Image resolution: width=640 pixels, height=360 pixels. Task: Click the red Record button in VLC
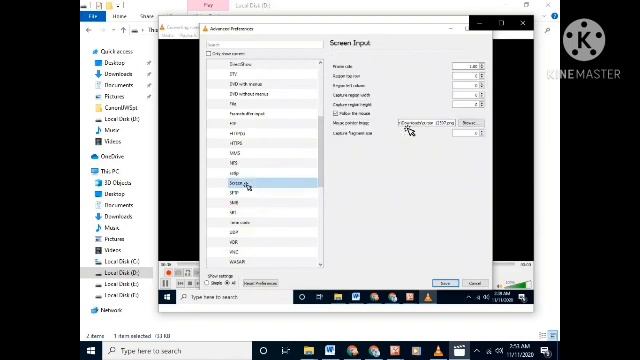pos(169,273)
